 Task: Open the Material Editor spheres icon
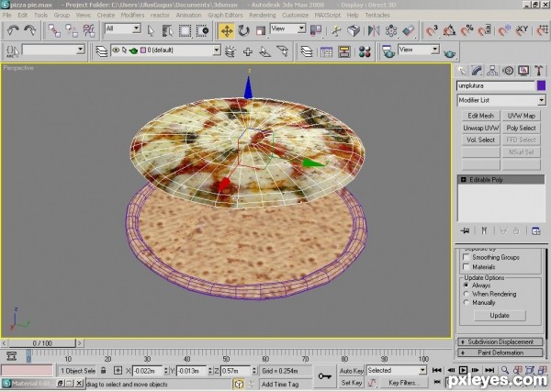(365, 52)
